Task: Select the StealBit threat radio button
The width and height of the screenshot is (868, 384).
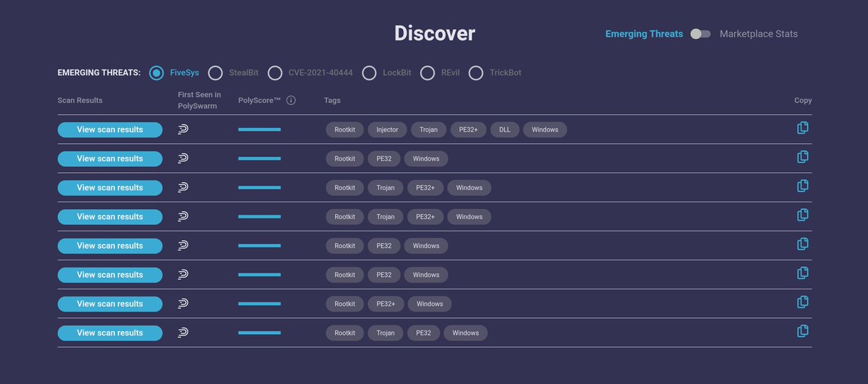Action: (x=215, y=73)
